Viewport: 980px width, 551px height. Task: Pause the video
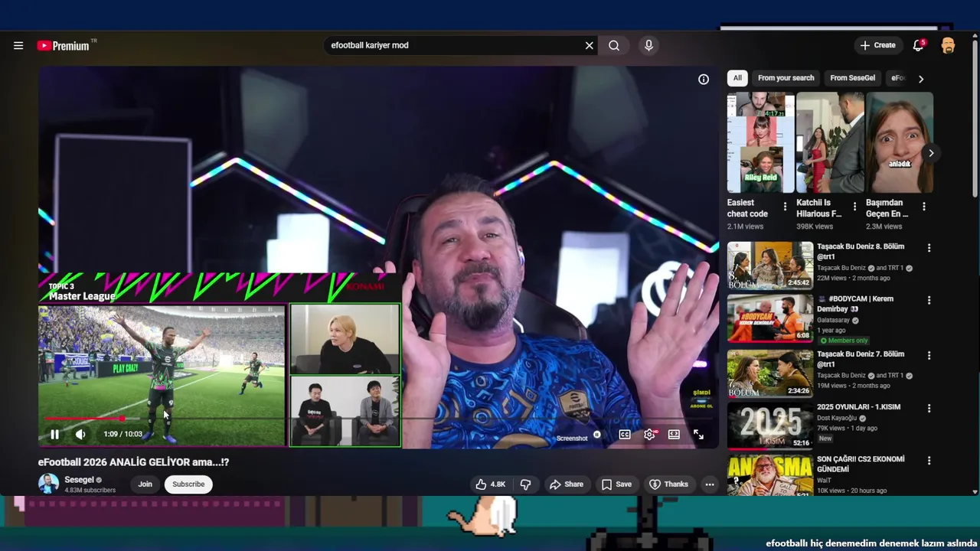coord(54,434)
